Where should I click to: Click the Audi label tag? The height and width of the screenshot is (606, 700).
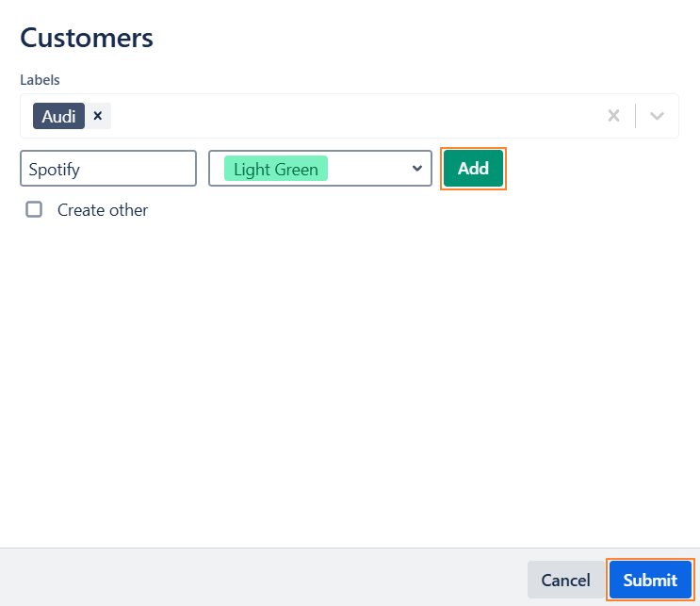(x=58, y=116)
